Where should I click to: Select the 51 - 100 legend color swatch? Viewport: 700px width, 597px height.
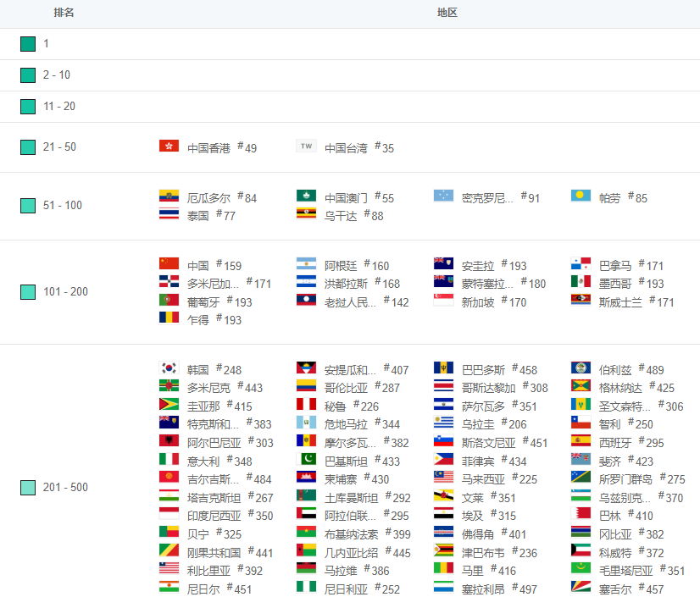click(28, 206)
